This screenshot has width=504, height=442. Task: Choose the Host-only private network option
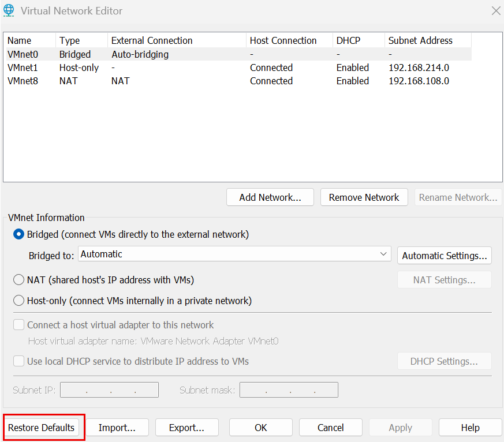pos(18,301)
